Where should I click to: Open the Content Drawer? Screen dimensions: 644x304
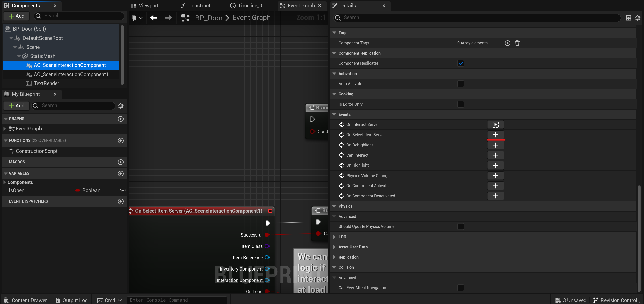[26, 300]
